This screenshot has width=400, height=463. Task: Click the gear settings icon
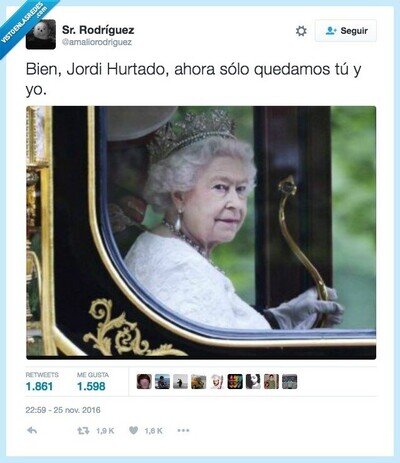point(301,31)
